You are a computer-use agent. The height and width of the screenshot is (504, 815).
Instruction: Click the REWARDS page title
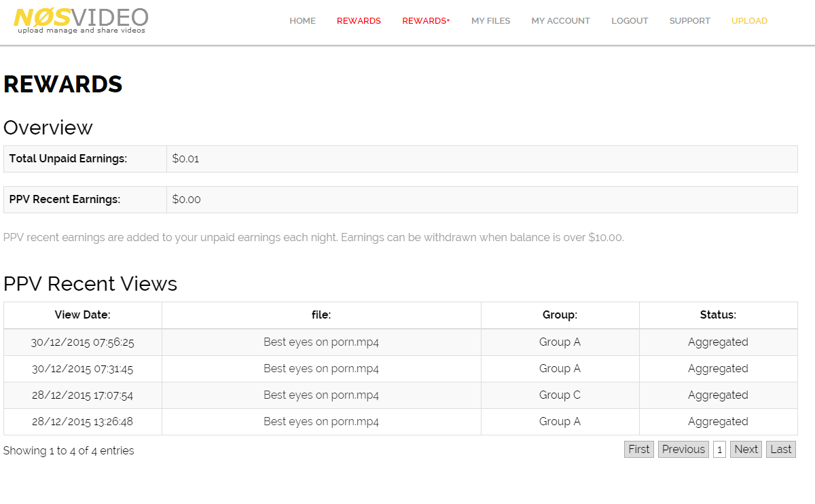coord(63,84)
